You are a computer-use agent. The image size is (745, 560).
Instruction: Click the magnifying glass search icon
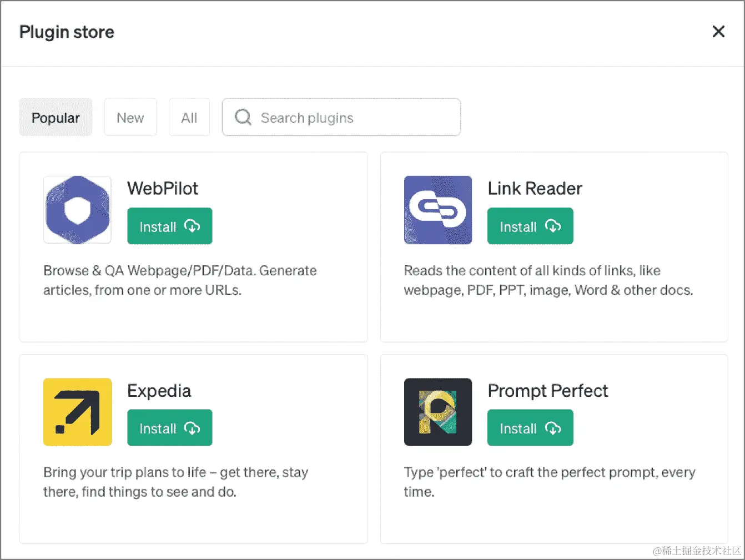point(243,117)
